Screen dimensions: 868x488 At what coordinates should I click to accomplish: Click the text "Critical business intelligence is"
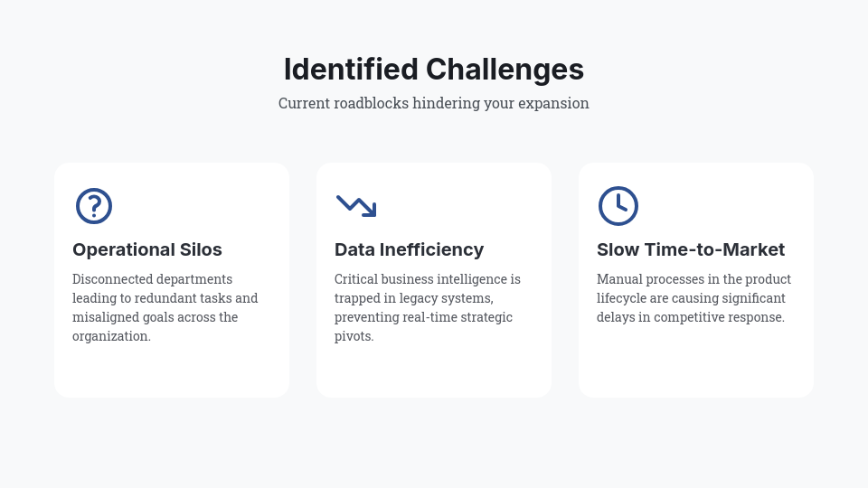428,279
